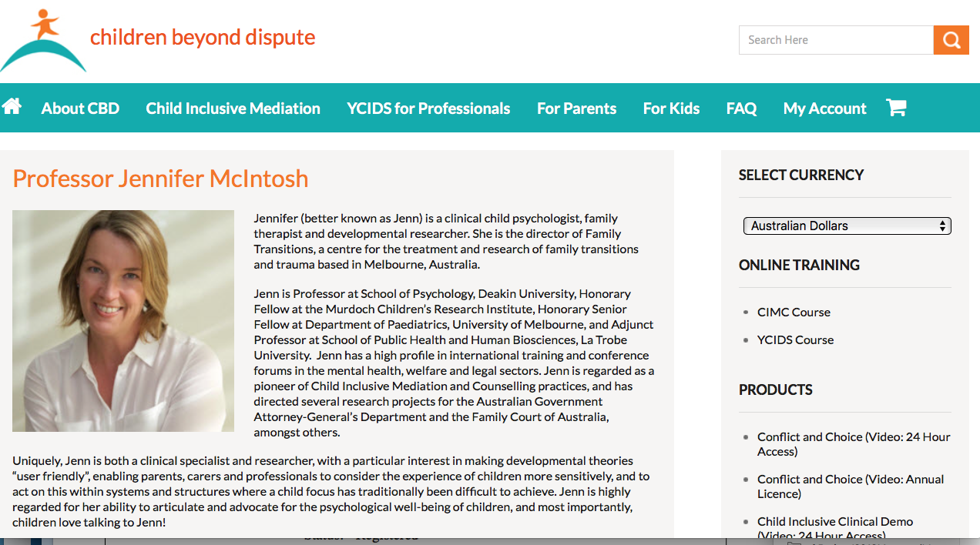Click the orange search magnifier button
This screenshot has height=545, width=980.
coord(951,40)
